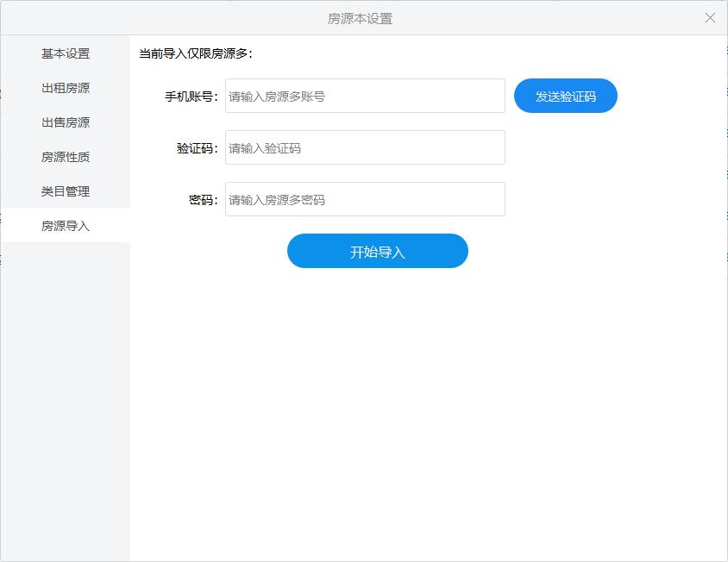The height and width of the screenshot is (562, 728).
Task: Select the 房源导入 tab
Action: pos(66,226)
